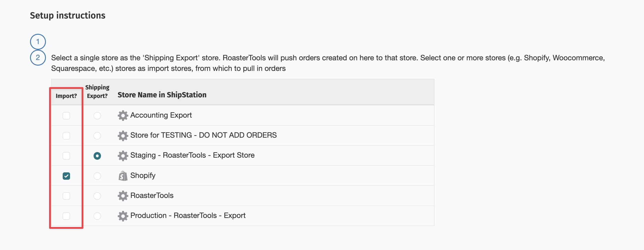Click the step 2 circle icon
This screenshot has height=250, width=644.
click(38, 58)
